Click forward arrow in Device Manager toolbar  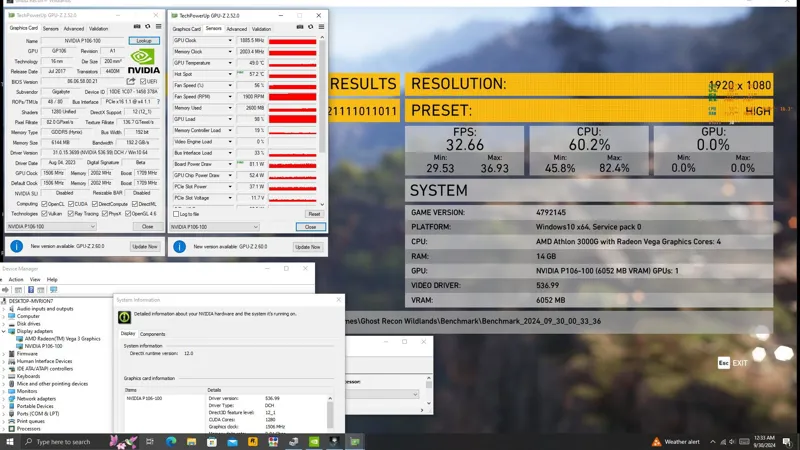pyautogui.click(x=6, y=290)
